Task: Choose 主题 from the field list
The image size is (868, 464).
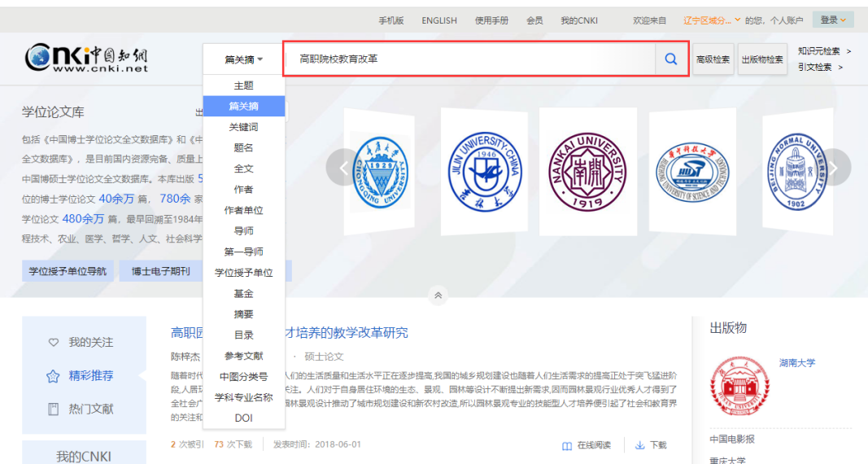Action: pyautogui.click(x=243, y=85)
